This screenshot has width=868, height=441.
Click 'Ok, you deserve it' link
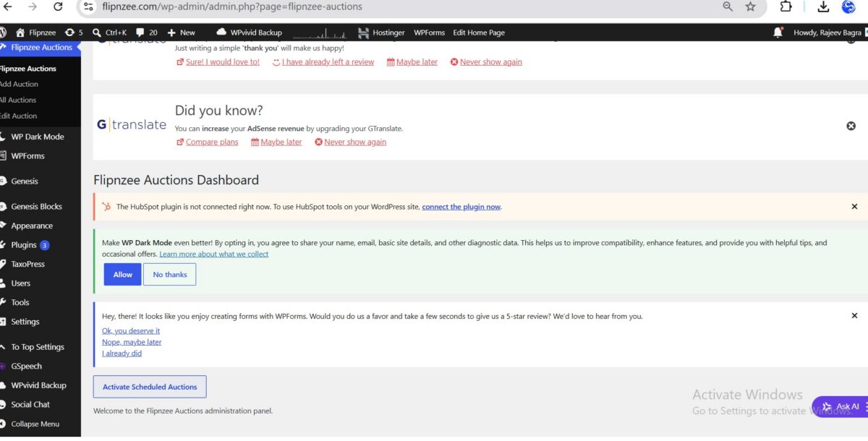[131, 331]
